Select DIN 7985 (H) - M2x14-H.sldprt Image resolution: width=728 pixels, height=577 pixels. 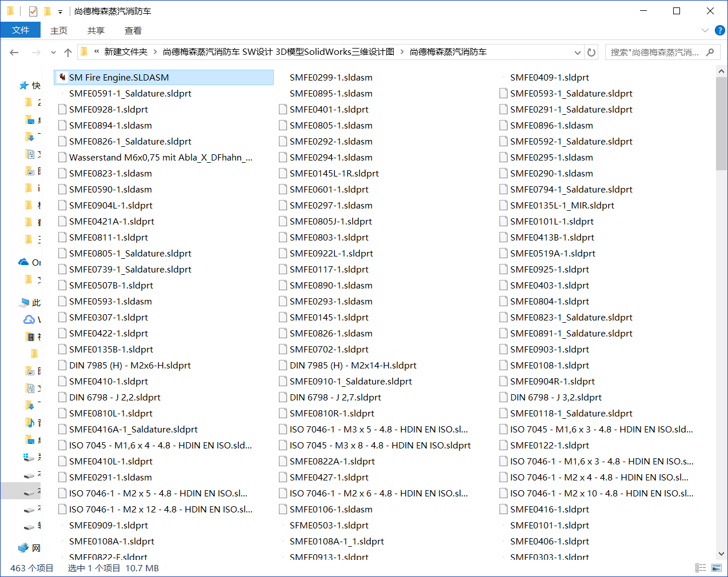[x=353, y=365]
